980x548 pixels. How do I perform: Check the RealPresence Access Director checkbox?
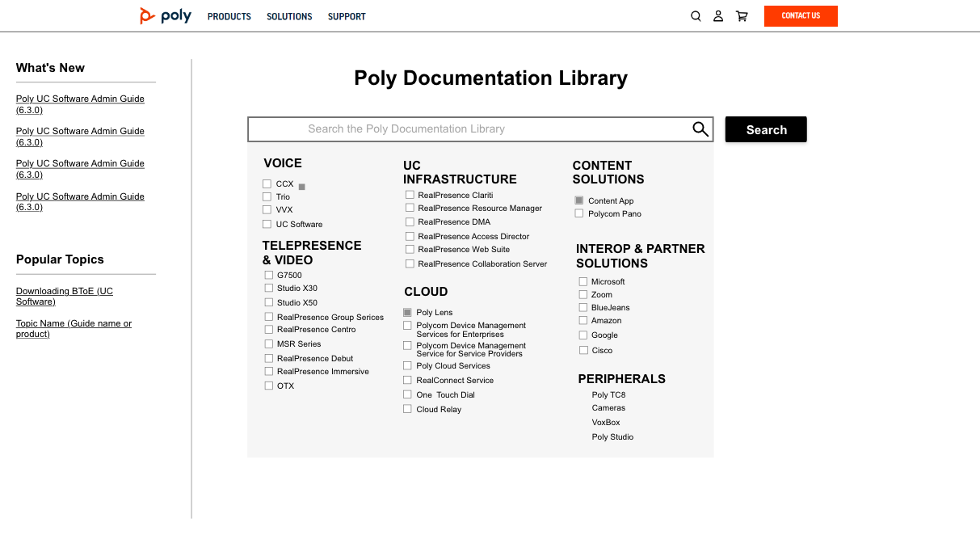click(x=410, y=236)
